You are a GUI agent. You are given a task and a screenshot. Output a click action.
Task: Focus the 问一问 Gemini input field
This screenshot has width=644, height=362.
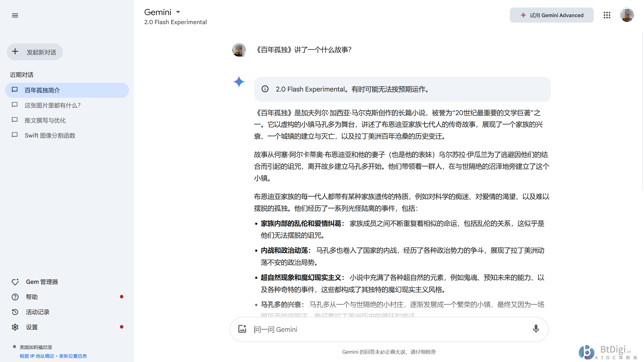click(x=389, y=329)
